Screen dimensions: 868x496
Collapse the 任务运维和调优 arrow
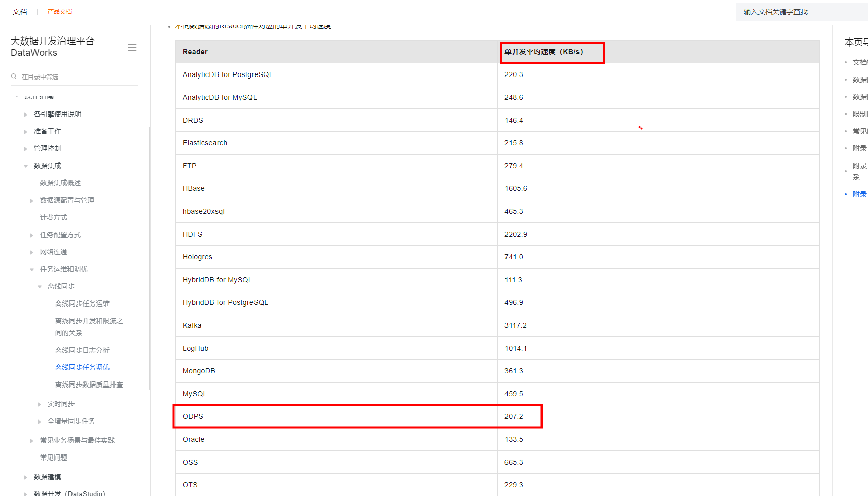click(32, 270)
